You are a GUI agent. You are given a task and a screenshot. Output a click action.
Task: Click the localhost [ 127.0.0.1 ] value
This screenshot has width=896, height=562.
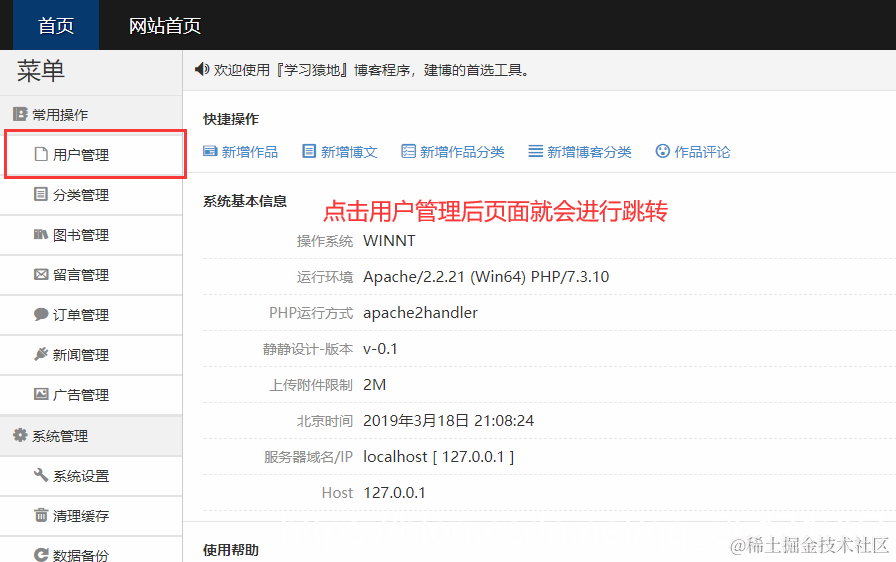click(439, 457)
